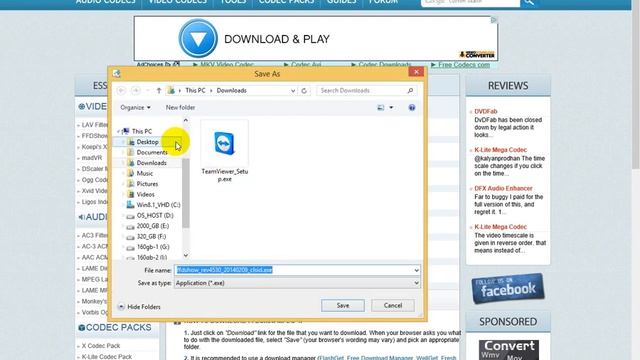The width and height of the screenshot is (640, 360).
Task: Click the search magnifier in Search Downloads
Action: click(x=410, y=91)
